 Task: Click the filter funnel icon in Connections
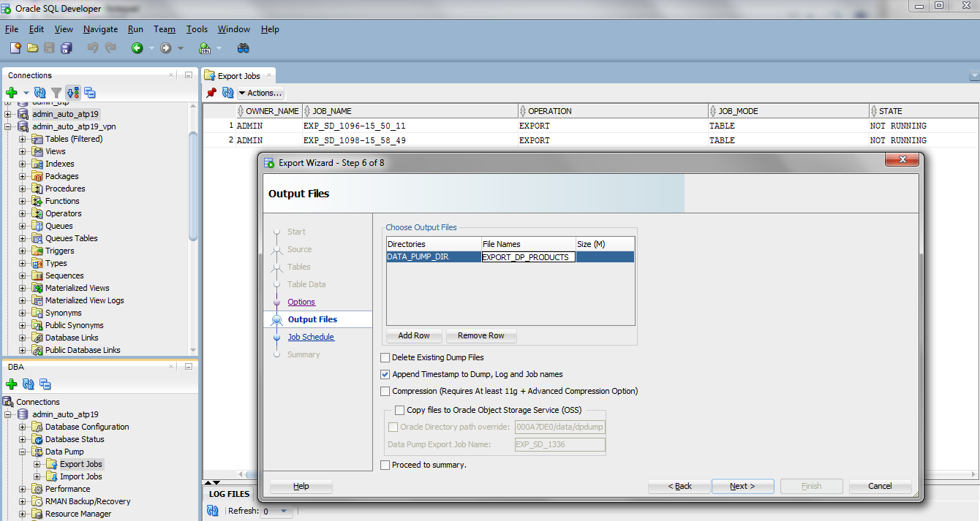56,93
